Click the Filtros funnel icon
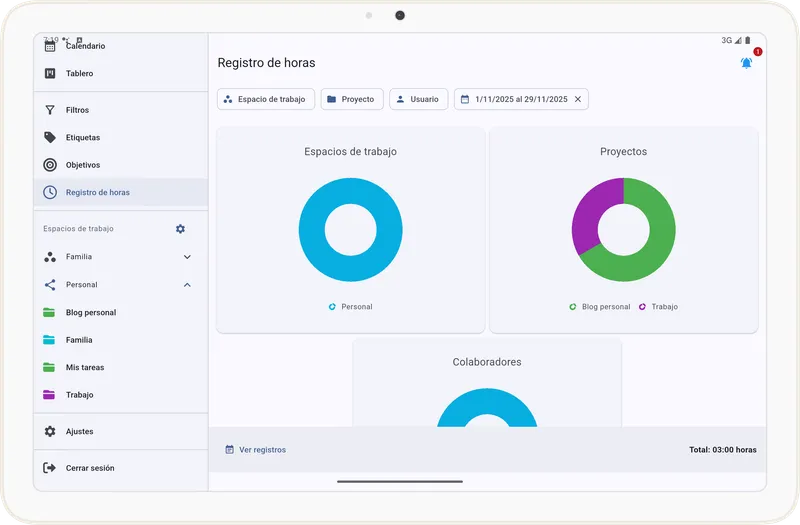Screen dimensions: 800x525 click(x=50, y=110)
